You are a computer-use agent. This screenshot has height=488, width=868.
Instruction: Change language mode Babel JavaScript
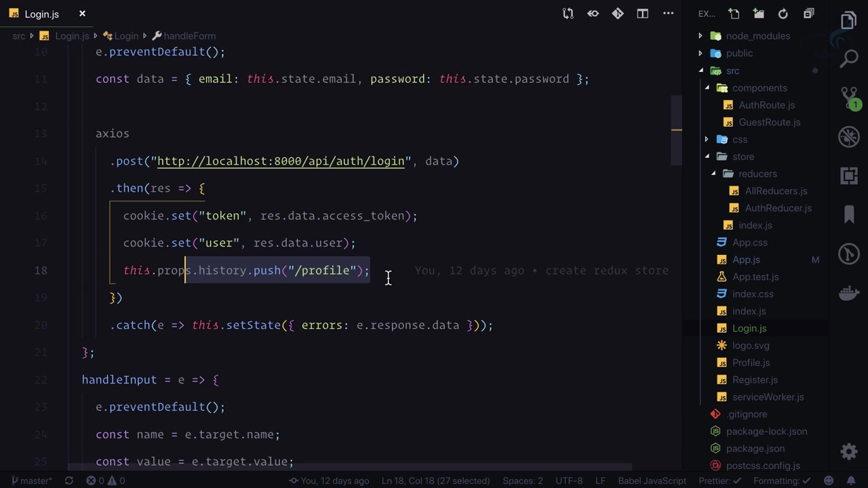[652, 481]
